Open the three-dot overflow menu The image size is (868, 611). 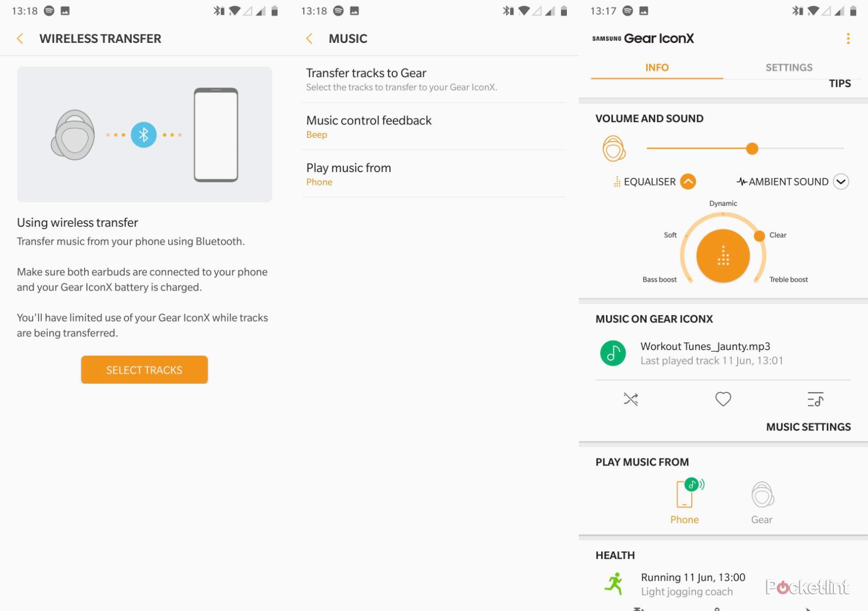(848, 39)
